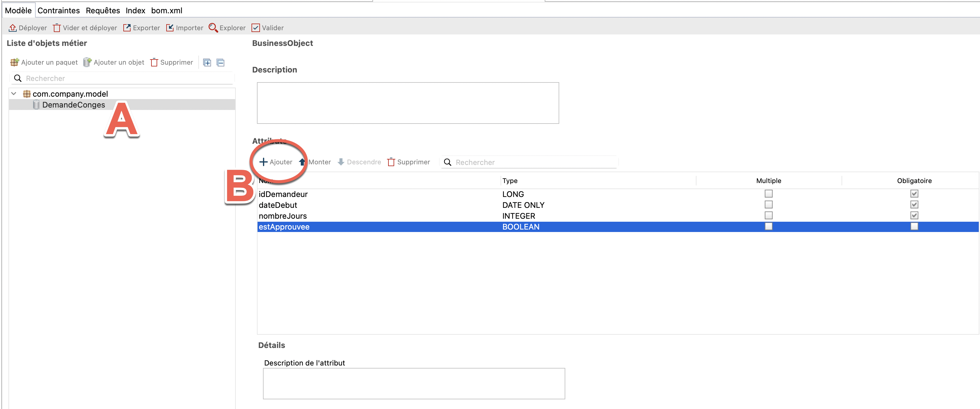Toggle Obligatoire checkbox for dateDebut
Viewport: 980px width, 409px height.
coord(914,205)
